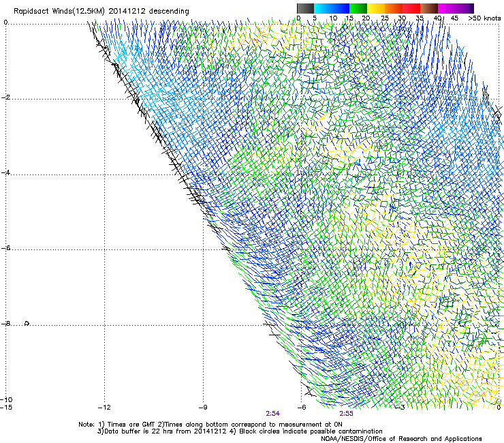Click the '-15' longitude axis label
Viewport: 504px width, 443px height.
click(6, 408)
